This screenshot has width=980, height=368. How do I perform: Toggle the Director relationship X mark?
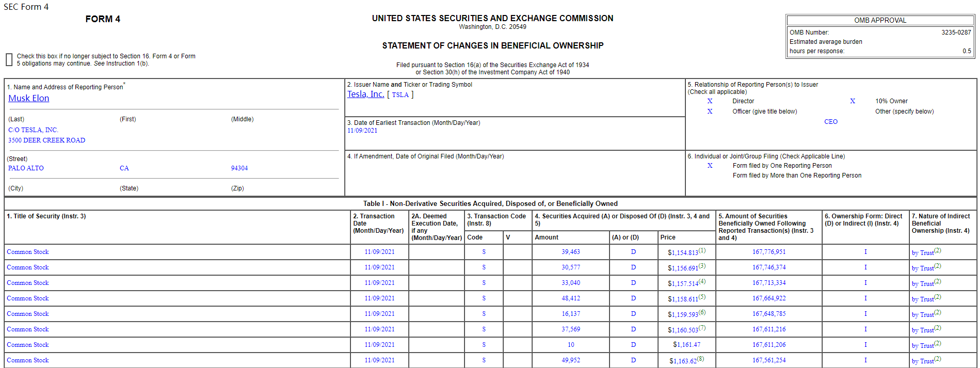pyautogui.click(x=710, y=101)
